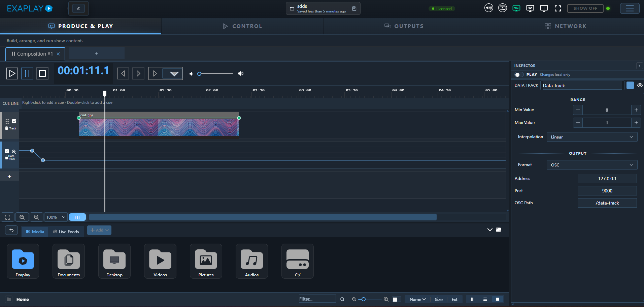Add a new track with the plus button
The width and height of the screenshot is (644, 307).
[x=9, y=176]
